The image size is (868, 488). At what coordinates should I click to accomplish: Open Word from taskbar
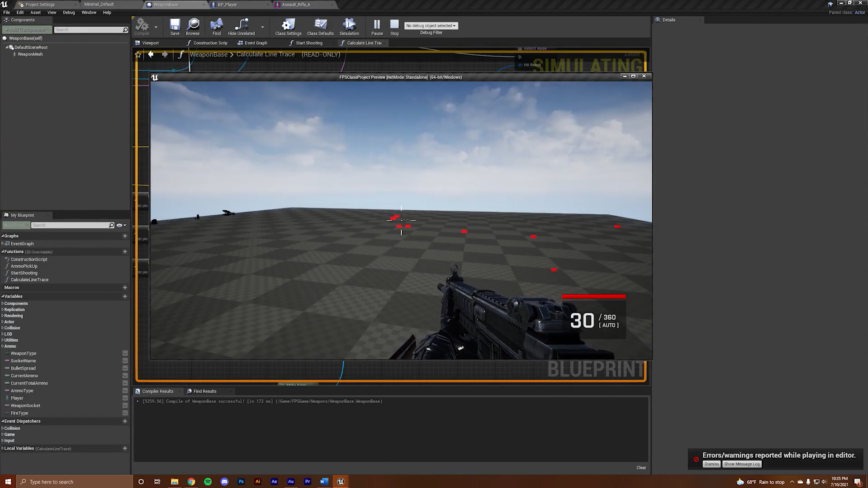point(324,482)
